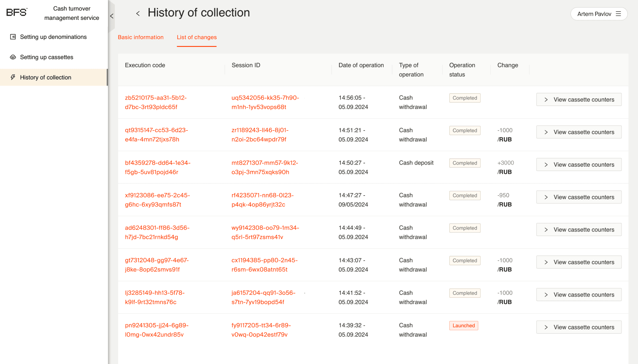Click the Type of operation column header
The image size is (638, 364).
tap(411, 70)
